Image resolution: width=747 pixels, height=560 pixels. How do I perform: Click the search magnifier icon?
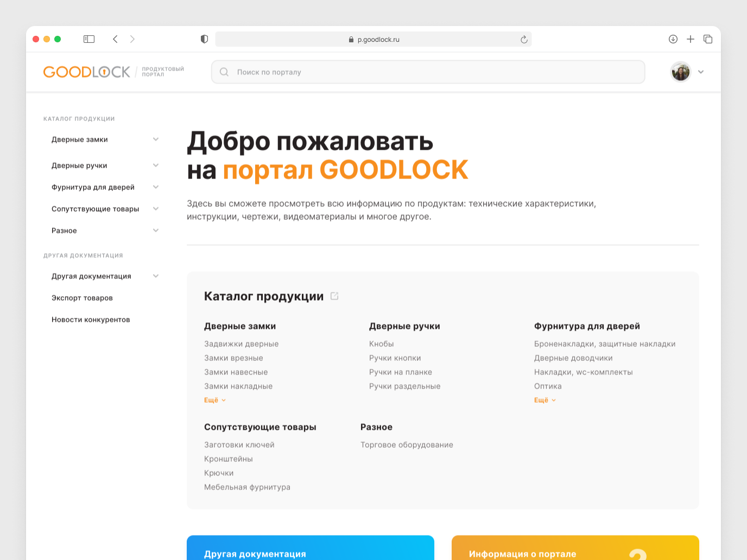tap(224, 72)
